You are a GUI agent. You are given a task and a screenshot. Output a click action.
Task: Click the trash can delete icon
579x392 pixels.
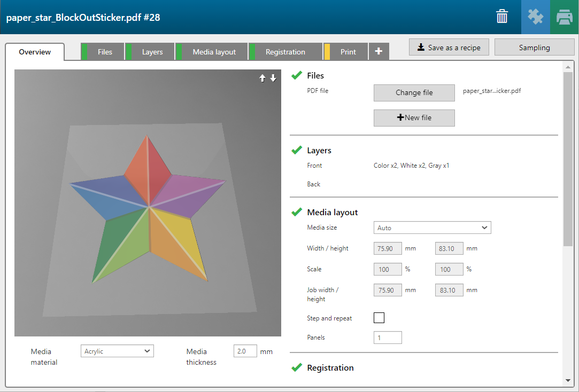click(502, 17)
